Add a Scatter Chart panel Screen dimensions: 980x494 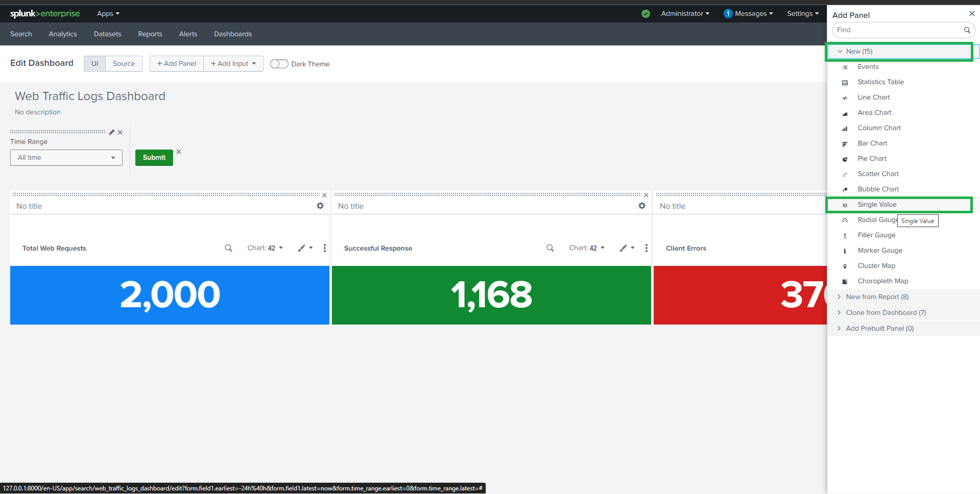tap(878, 174)
